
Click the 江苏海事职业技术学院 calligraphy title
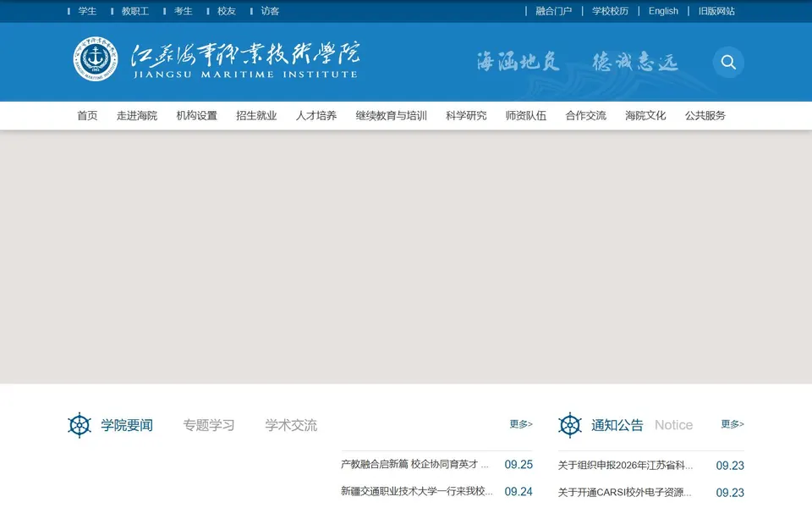[x=245, y=54]
